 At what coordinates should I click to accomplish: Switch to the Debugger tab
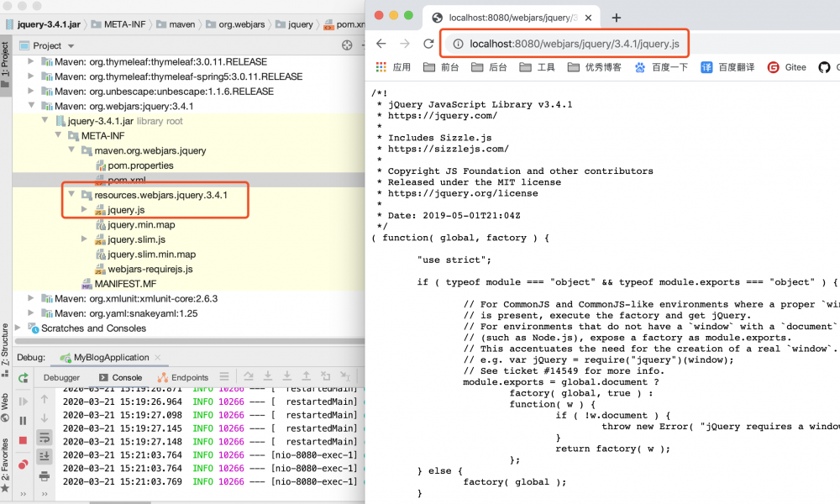[x=62, y=377]
